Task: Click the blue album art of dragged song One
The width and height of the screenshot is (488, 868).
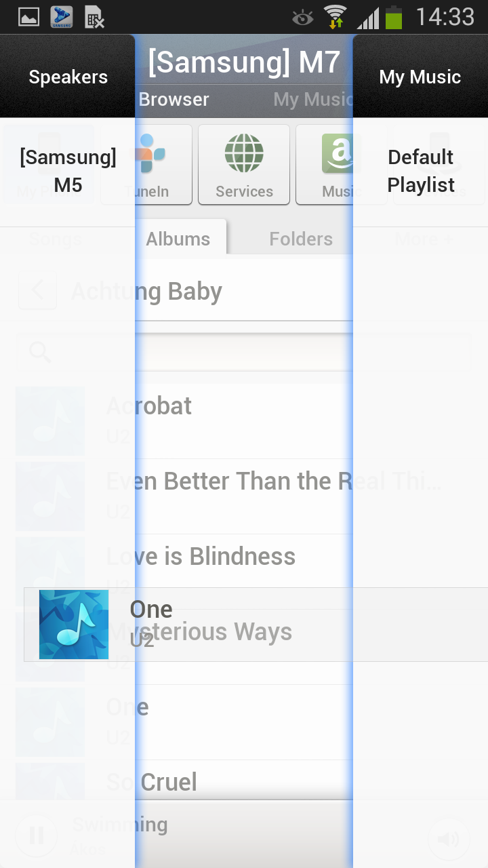Action: 74,625
